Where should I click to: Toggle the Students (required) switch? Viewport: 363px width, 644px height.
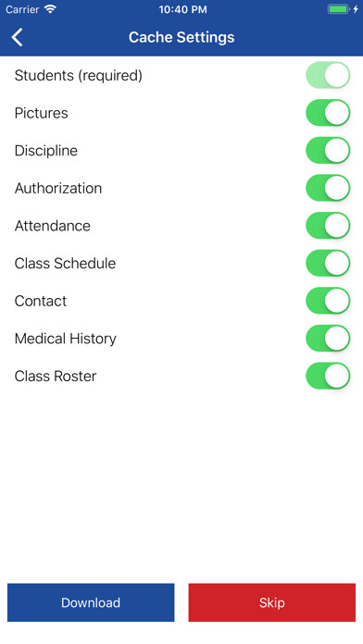coord(328,75)
